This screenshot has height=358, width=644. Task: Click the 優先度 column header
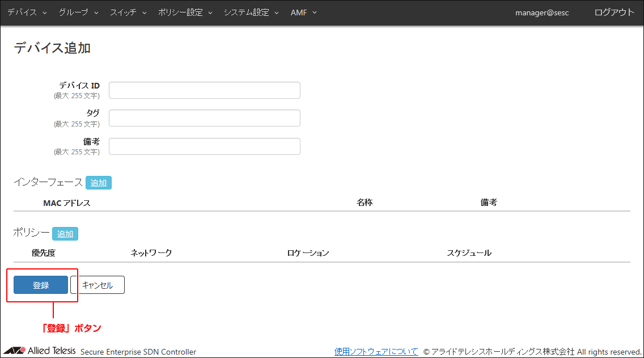click(x=44, y=253)
